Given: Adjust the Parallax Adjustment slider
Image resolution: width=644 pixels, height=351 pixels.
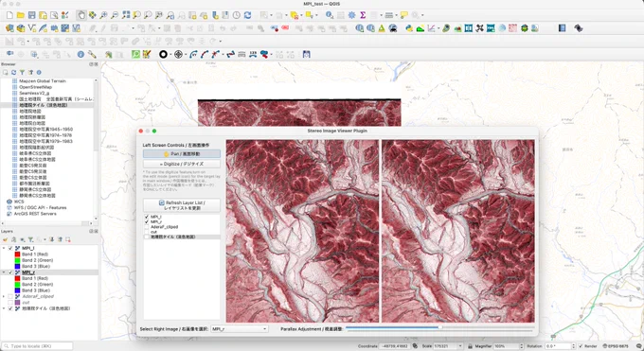Looking at the screenshot, I should coord(439,327).
